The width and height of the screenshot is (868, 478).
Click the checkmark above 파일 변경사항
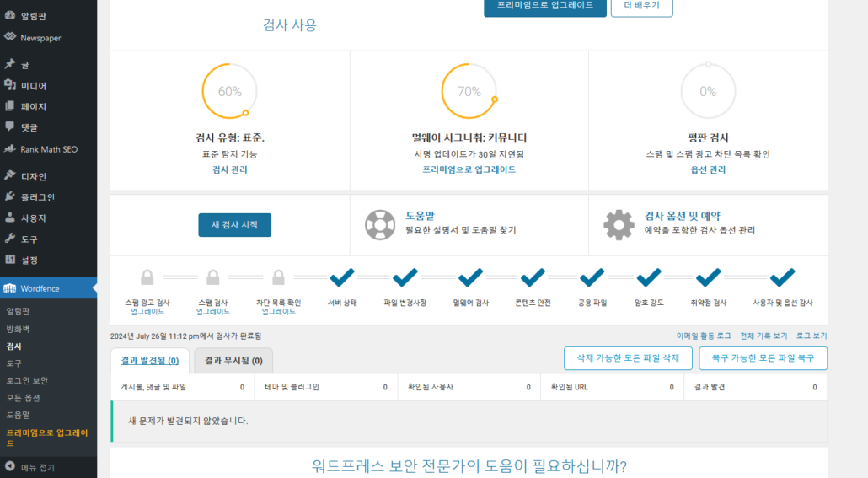tap(405, 277)
